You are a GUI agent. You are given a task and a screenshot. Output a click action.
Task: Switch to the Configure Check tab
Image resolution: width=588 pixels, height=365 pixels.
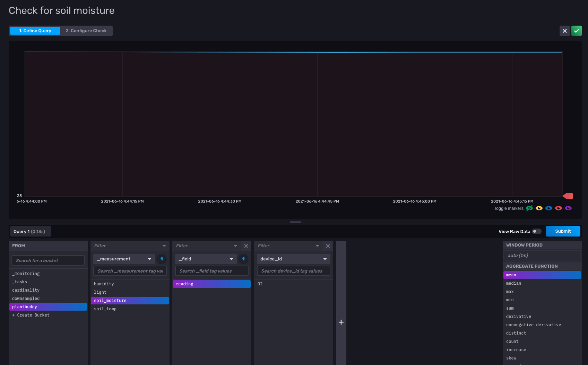click(x=86, y=31)
